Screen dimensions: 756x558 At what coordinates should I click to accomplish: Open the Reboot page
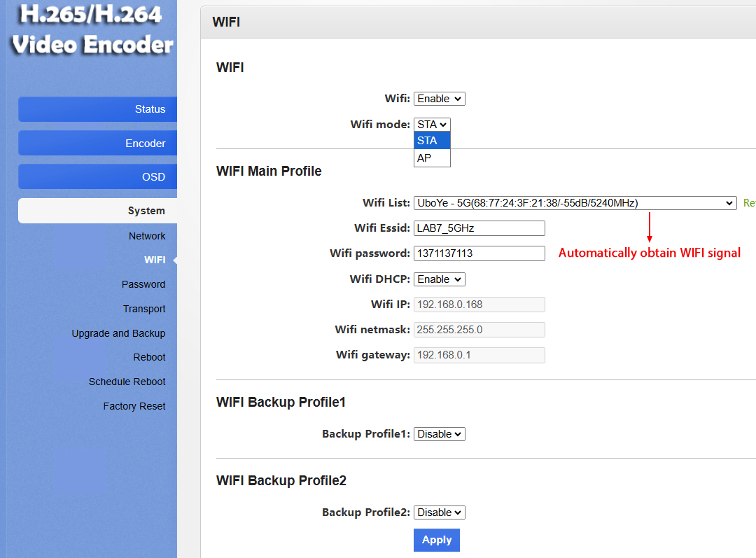coord(149,357)
